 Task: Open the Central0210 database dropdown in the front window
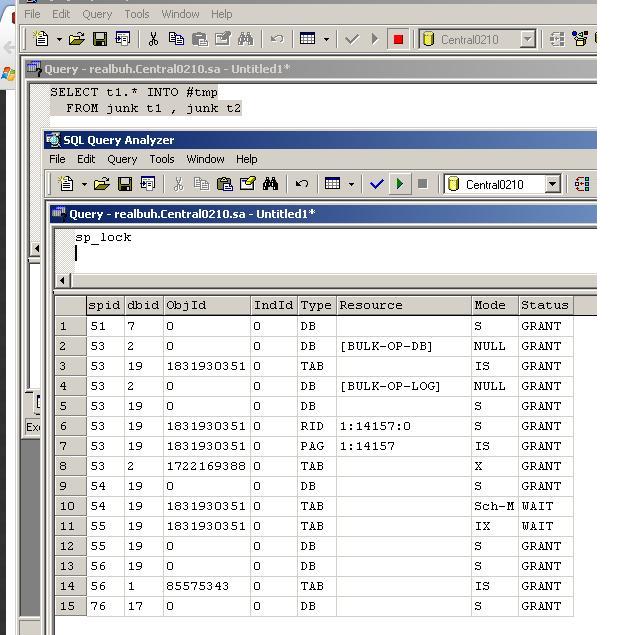tap(552, 184)
